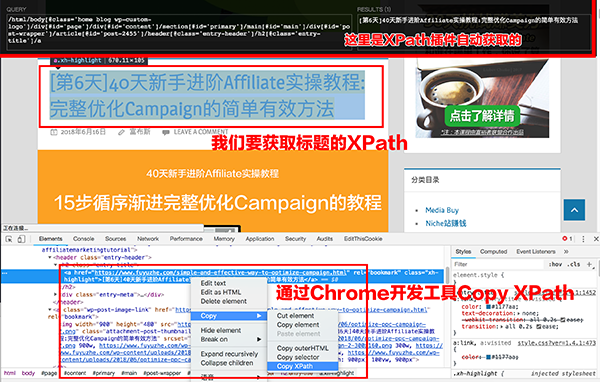Select the Event Listeners sidebar tab

click(x=536, y=251)
